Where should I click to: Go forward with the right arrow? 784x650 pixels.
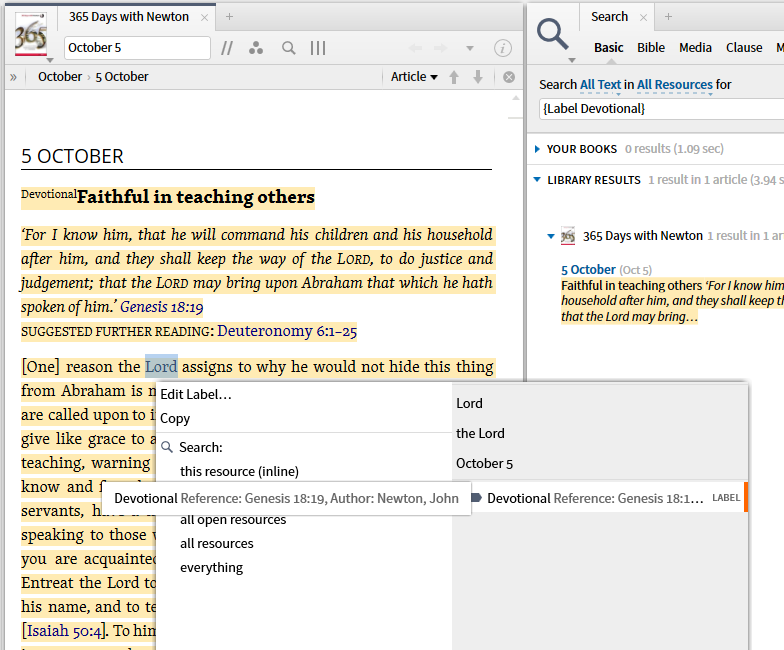click(x=440, y=48)
